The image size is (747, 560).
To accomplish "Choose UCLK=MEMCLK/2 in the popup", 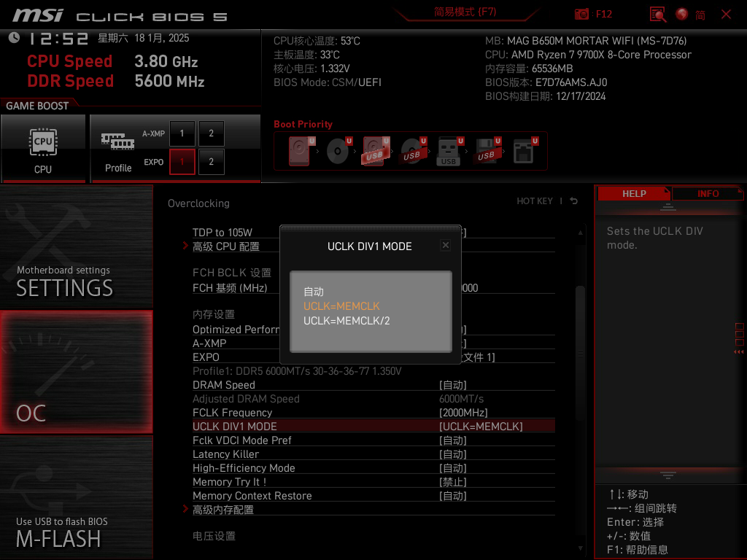I will click(x=347, y=321).
